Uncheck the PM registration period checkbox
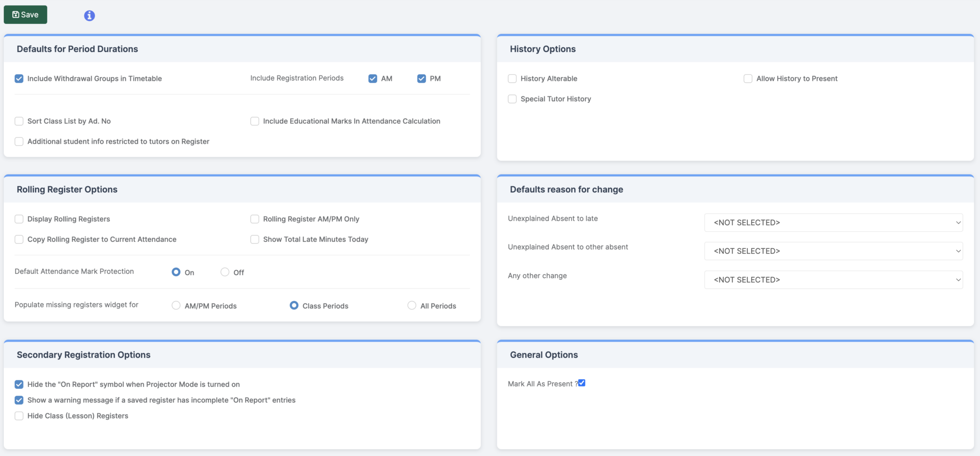This screenshot has width=980, height=456. tap(421, 78)
